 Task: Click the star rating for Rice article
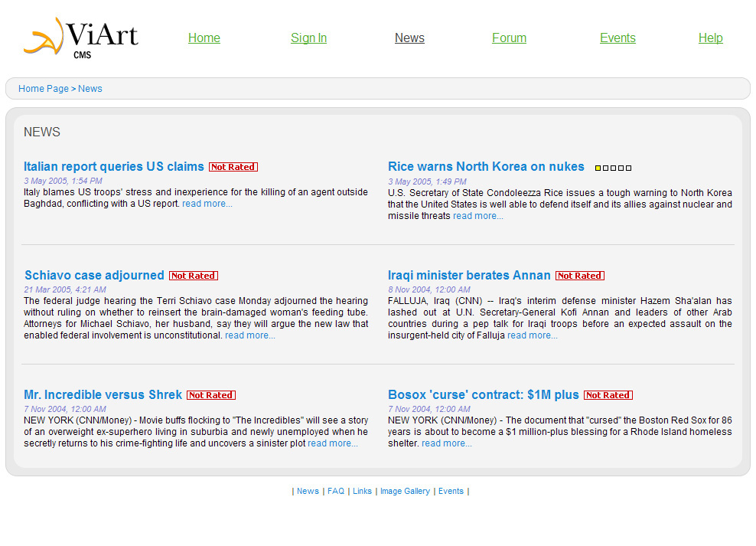pos(613,168)
